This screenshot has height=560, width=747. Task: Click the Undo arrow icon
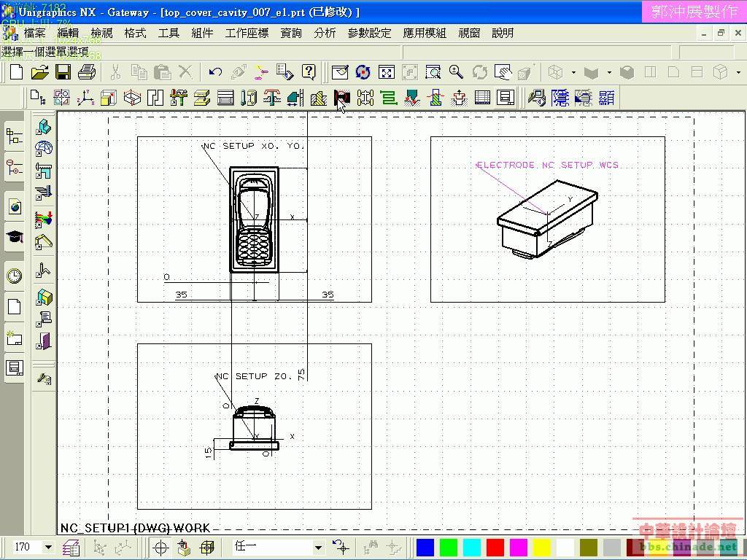coord(215,71)
